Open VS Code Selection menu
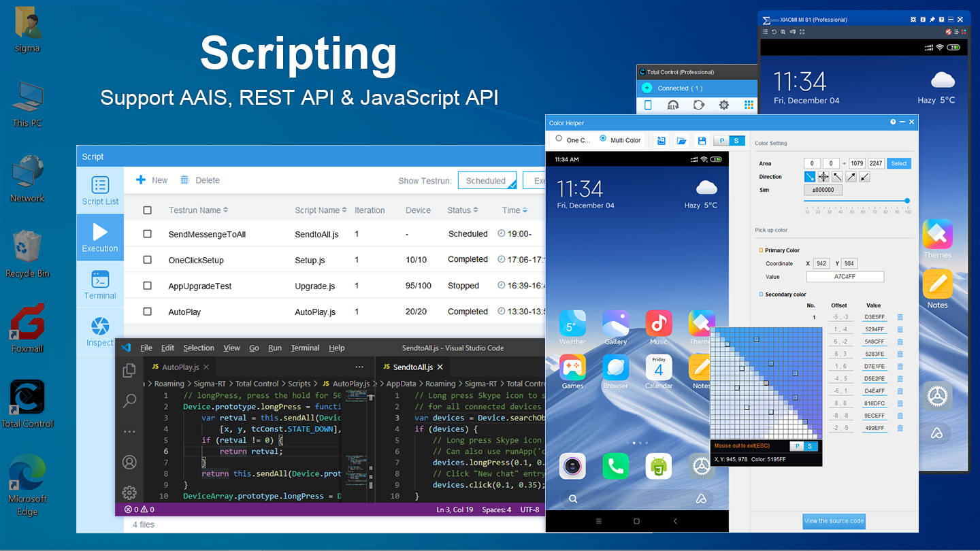980x551 pixels. (199, 348)
